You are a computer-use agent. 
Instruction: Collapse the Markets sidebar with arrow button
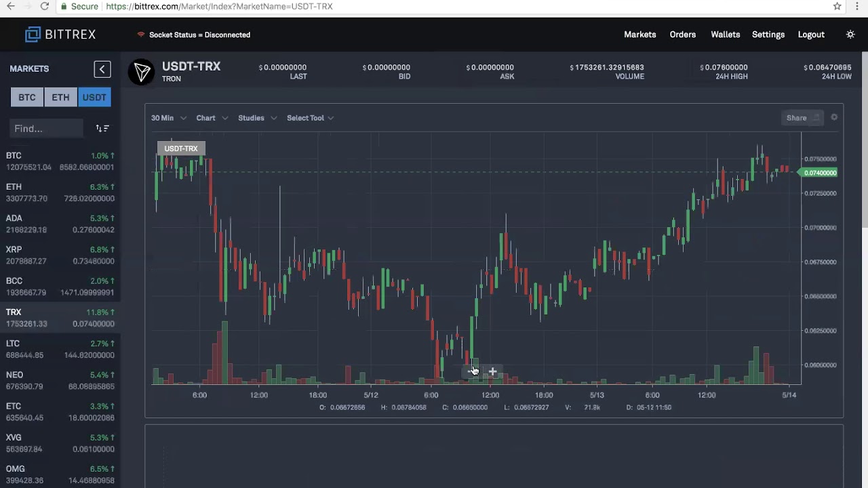(102, 69)
